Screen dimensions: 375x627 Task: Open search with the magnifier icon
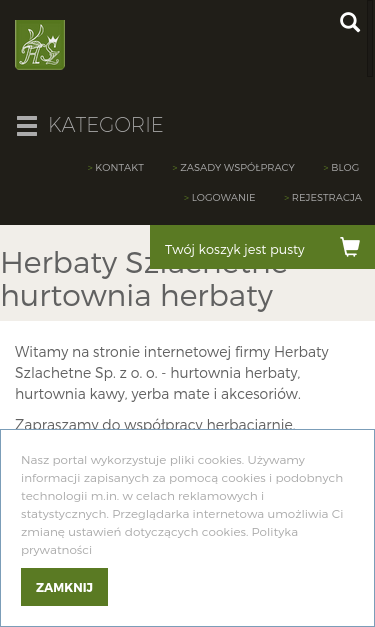point(350,22)
